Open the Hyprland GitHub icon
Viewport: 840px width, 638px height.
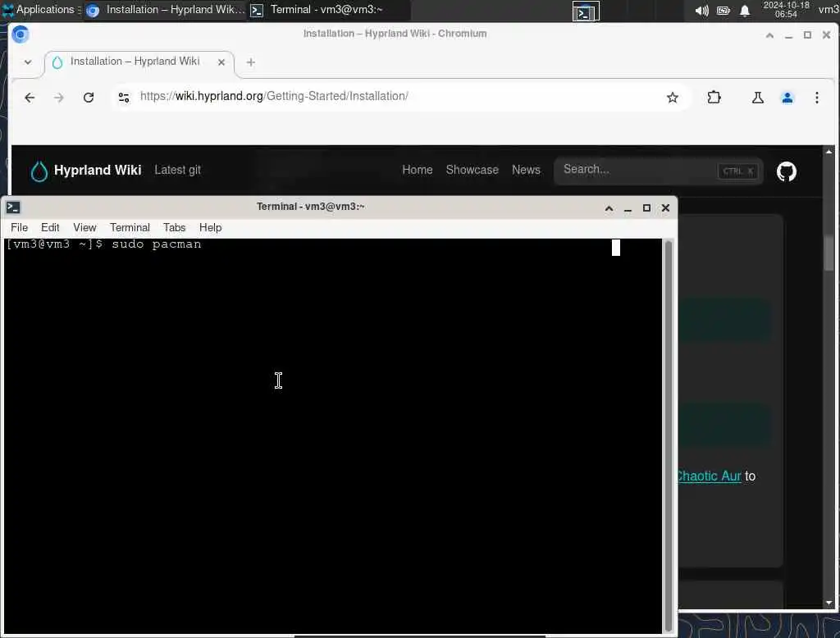(x=787, y=171)
